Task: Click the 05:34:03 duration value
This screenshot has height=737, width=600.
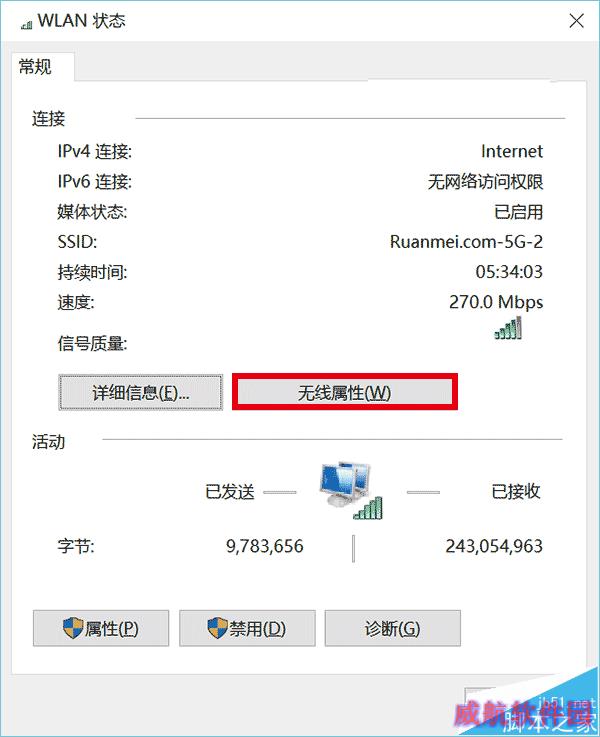Action: pyautogui.click(x=509, y=272)
